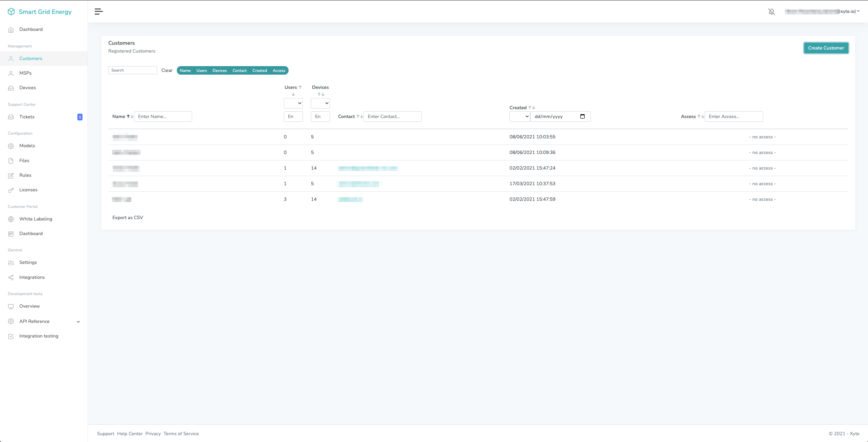
Task: Click the hamburger menu icon to collapse the sidebar
Action: pyautogui.click(x=98, y=12)
